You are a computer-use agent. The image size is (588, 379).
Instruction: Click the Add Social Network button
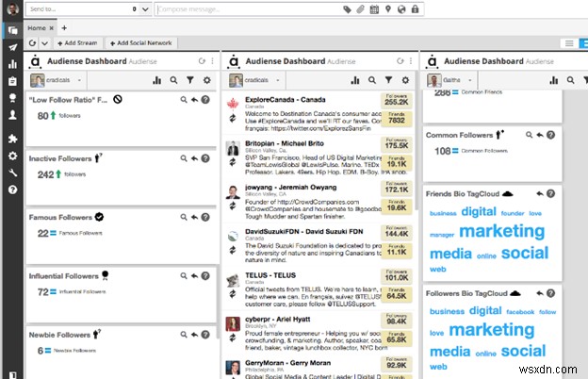pyautogui.click(x=141, y=43)
